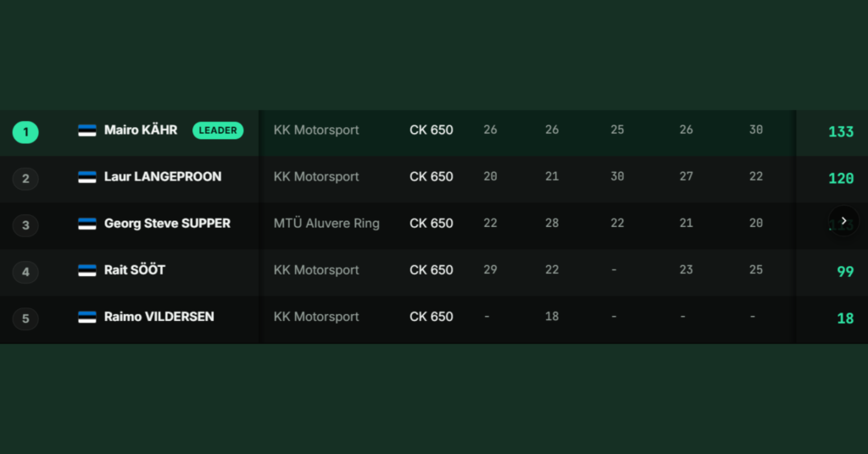868x454 pixels.
Task: Click the position 5 rank circle
Action: click(x=25, y=318)
